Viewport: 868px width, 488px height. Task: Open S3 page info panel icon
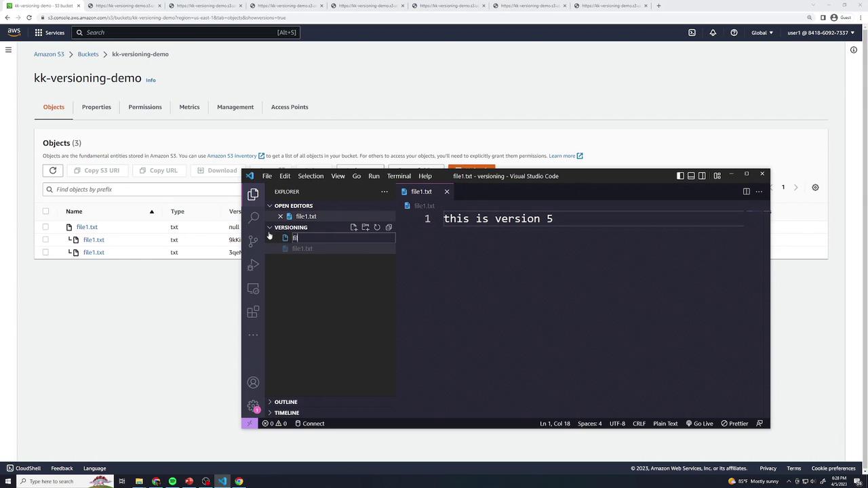coord(854,49)
